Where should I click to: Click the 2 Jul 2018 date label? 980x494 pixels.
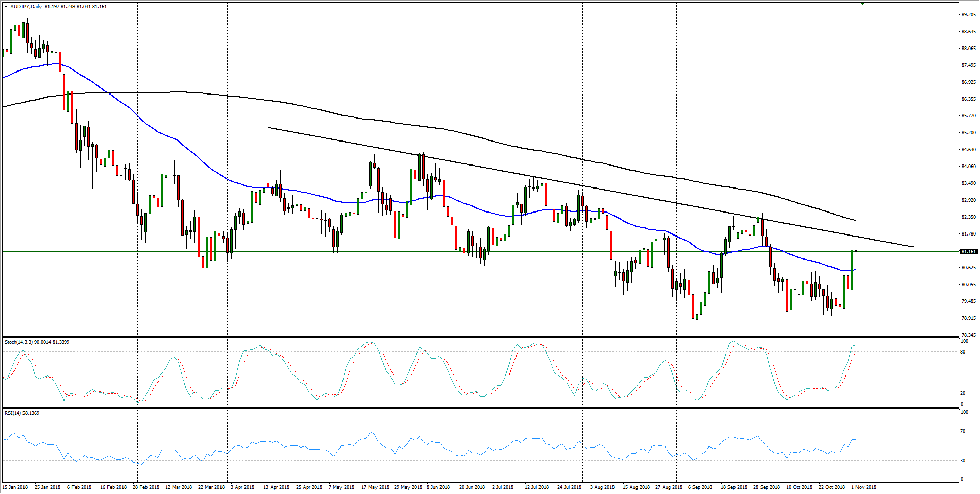point(504,487)
